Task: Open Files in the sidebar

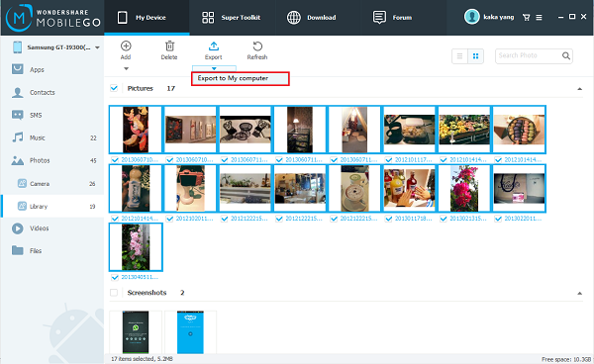Action: [51, 250]
